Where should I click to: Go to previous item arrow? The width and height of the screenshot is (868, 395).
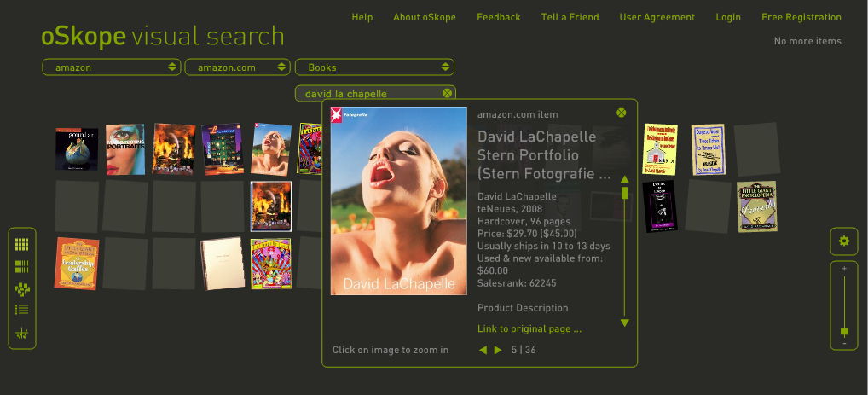(x=483, y=350)
